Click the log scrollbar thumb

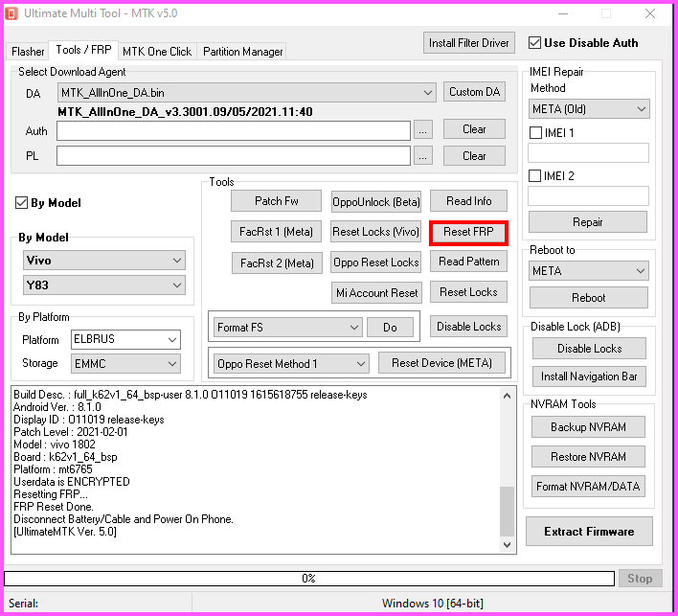click(507, 512)
